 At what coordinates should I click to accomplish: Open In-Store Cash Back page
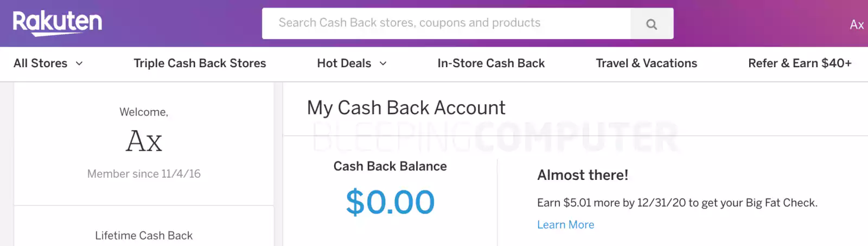pyautogui.click(x=491, y=63)
